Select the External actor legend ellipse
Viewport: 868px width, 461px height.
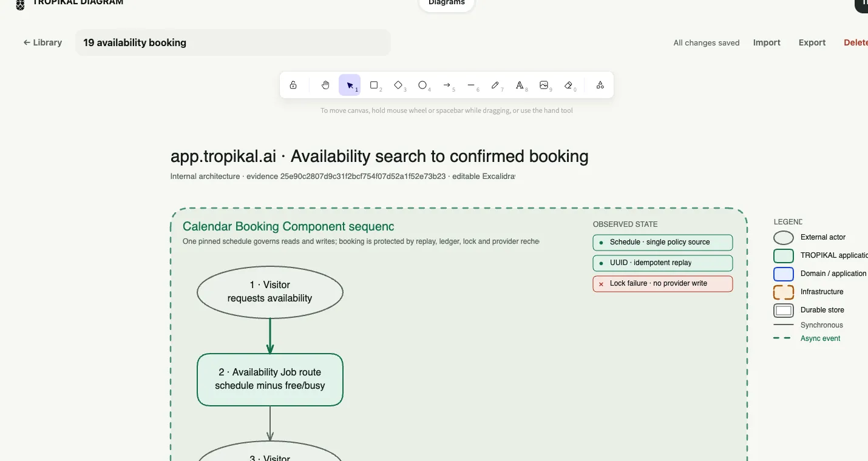(784, 237)
